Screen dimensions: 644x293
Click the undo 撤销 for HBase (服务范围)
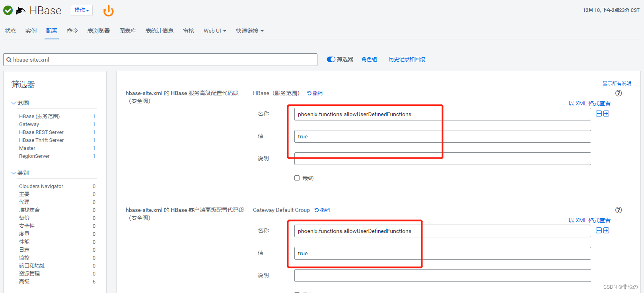[315, 93]
